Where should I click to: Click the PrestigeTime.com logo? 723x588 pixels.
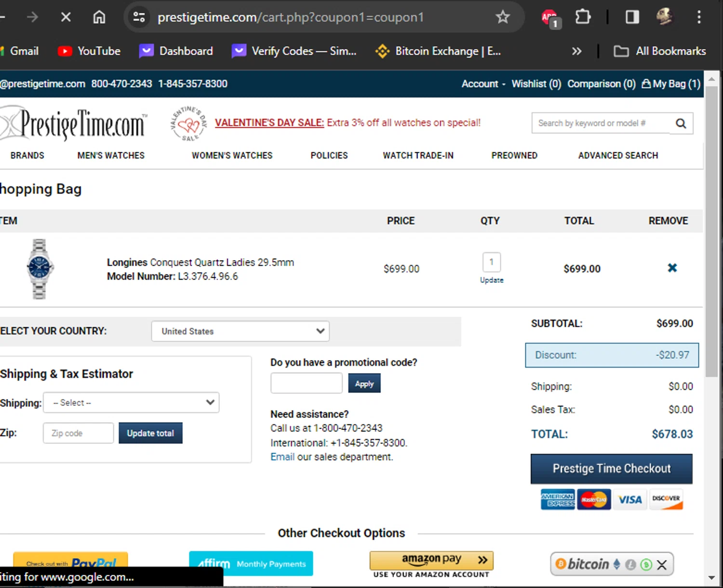[x=73, y=123]
